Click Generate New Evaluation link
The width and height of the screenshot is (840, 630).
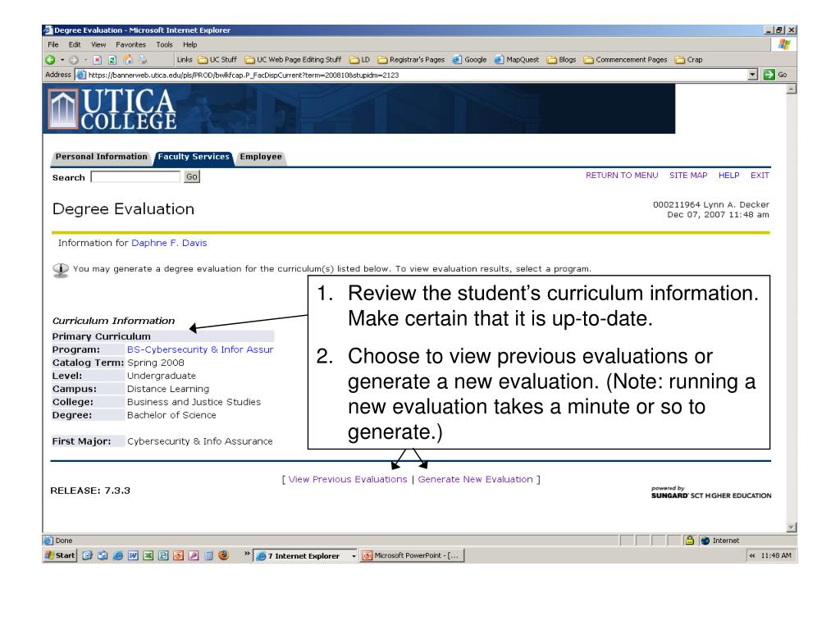click(475, 479)
